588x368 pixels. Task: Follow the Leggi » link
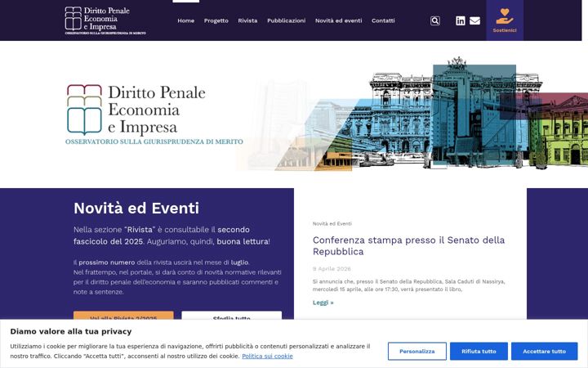pyautogui.click(x=323, y=303)
